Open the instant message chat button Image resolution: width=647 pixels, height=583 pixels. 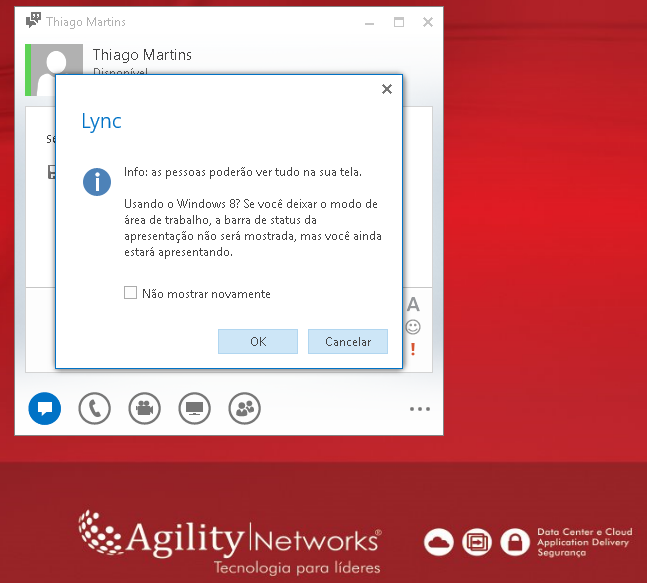(44, 408)
